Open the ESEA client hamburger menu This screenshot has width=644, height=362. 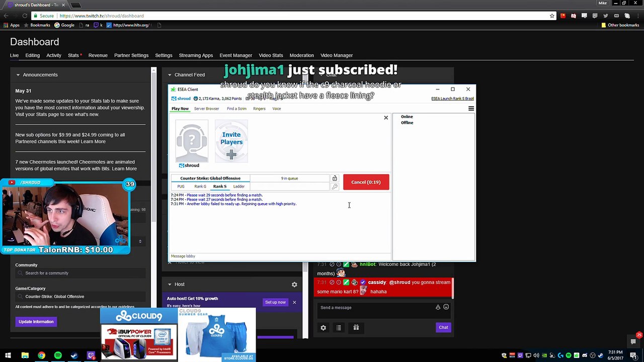click(471, 109)
